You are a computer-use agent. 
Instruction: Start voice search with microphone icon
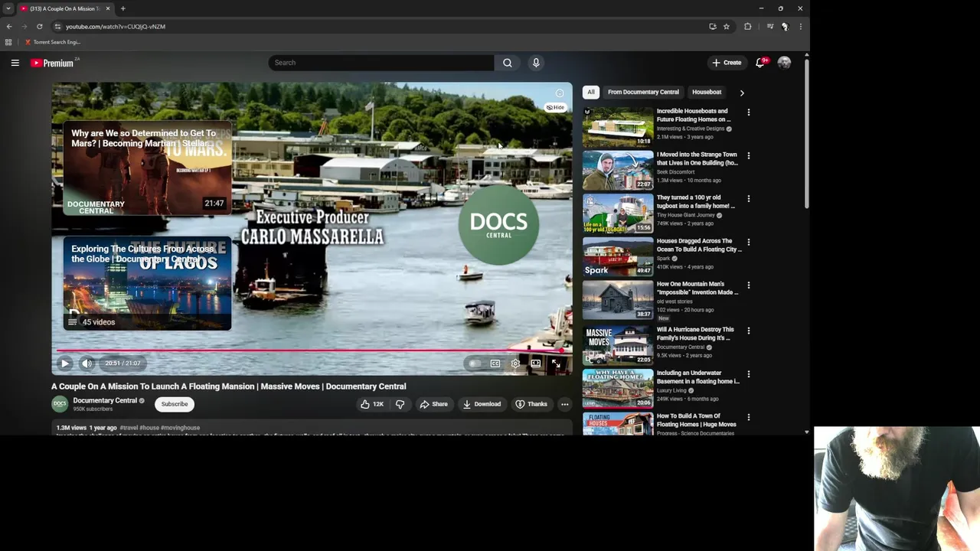(536, 63)
